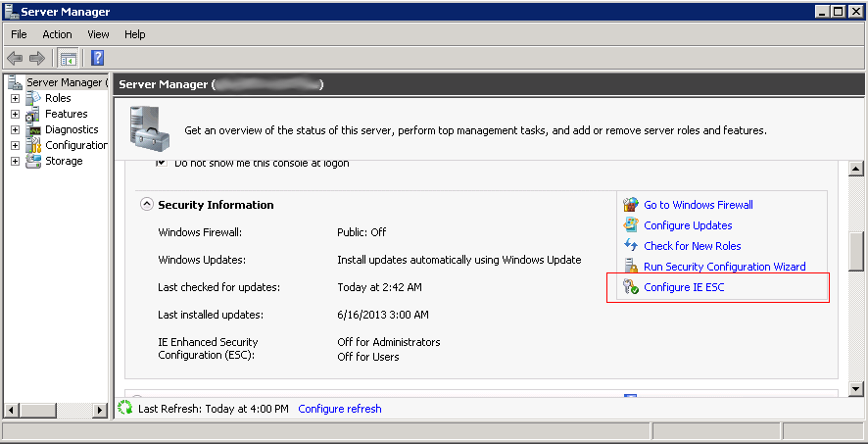Expand the Storage tree node
The image size is (868, 444).
15,162
